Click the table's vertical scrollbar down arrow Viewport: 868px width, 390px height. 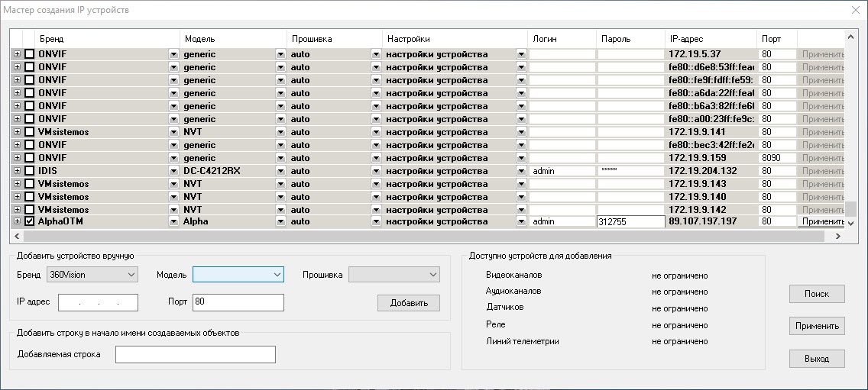click(852, 223)
